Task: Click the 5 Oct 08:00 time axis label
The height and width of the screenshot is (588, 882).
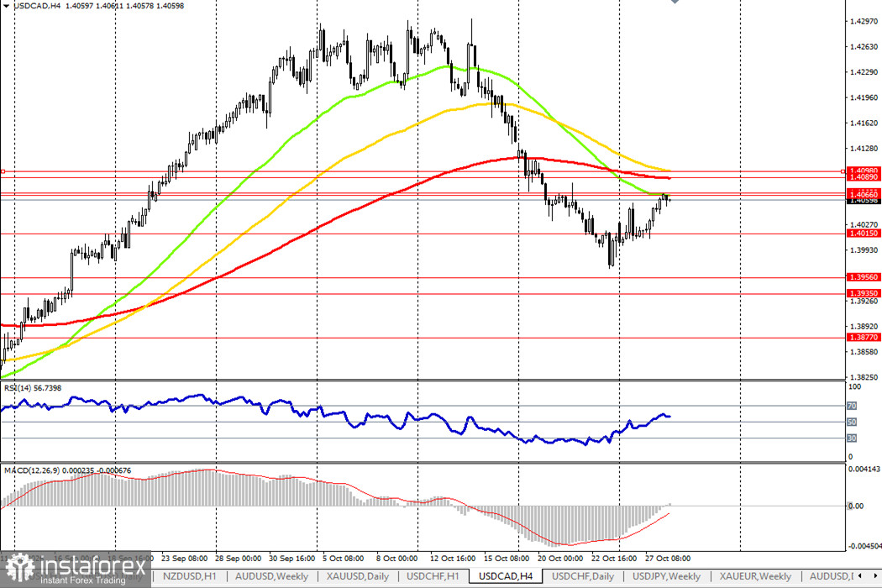Action: 343,559
